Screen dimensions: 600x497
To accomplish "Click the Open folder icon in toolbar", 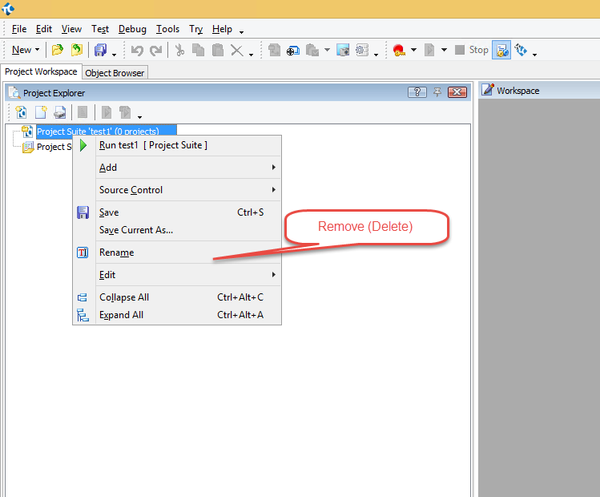I will pos(58,49).
